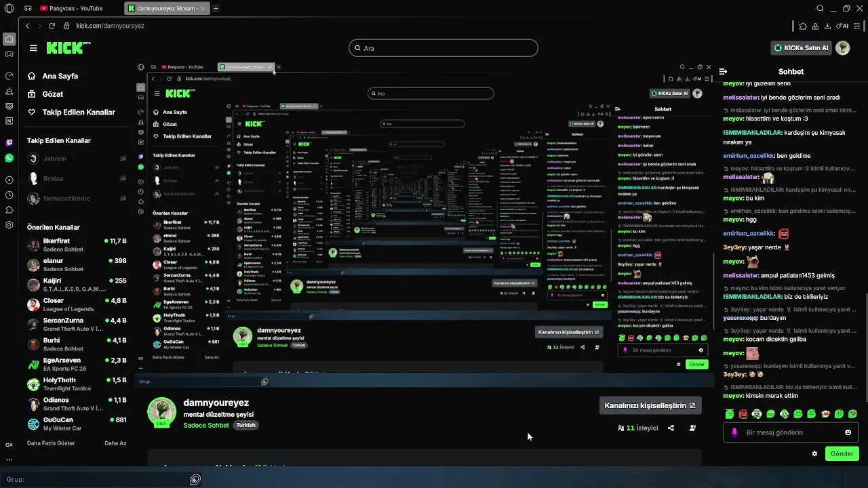Screen dimensions: 868x488
Task: Insert the first green horned emote
Action: coord(730,413)
